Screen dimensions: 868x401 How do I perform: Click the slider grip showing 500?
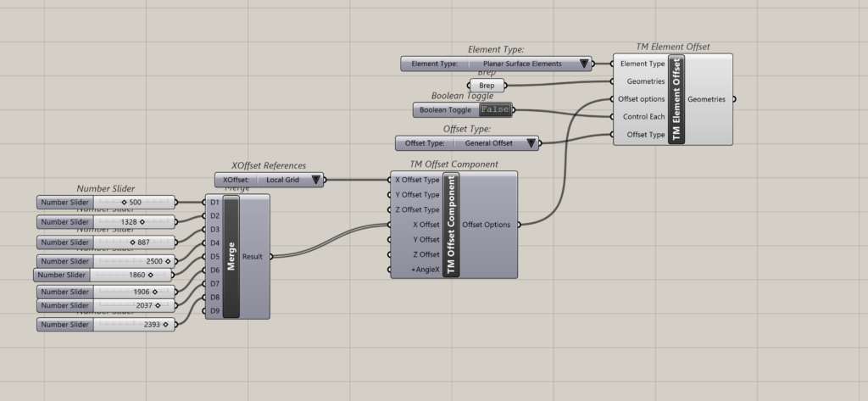pyautogui.click(x=124, y=203)
